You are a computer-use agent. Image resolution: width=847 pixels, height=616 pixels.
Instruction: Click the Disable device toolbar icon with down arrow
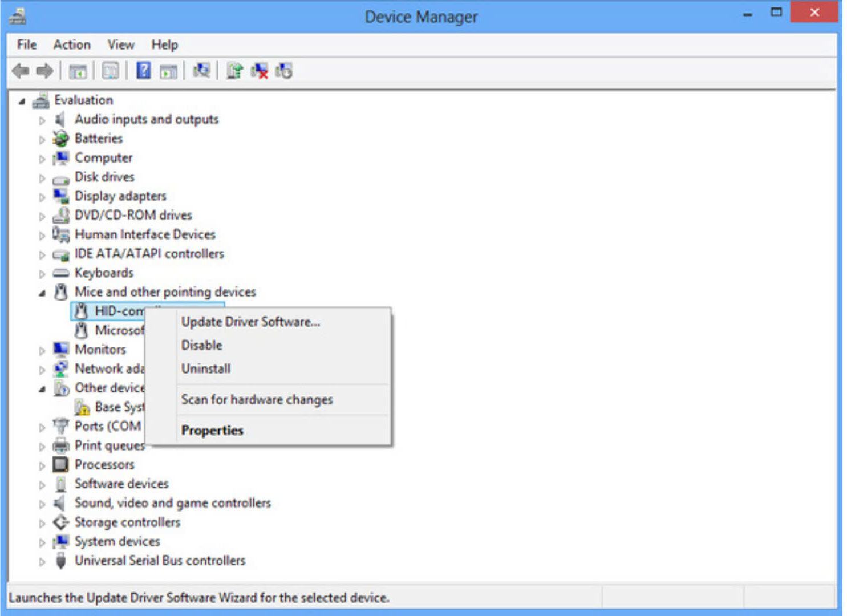pyautogui.click(x=284, y=71)
